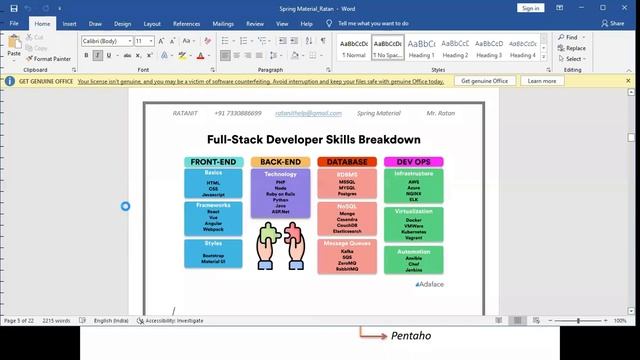
Task: Toggle Bold formatting
Action: (86, 55)
